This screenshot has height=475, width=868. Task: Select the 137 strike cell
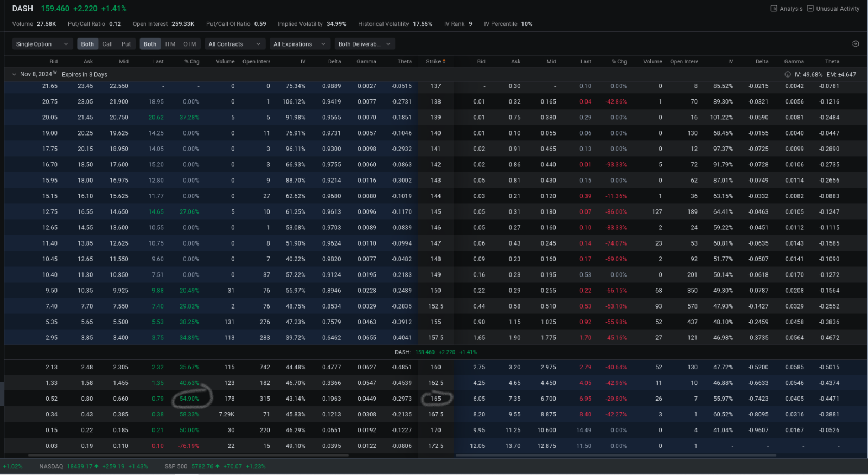click(436, 86)
